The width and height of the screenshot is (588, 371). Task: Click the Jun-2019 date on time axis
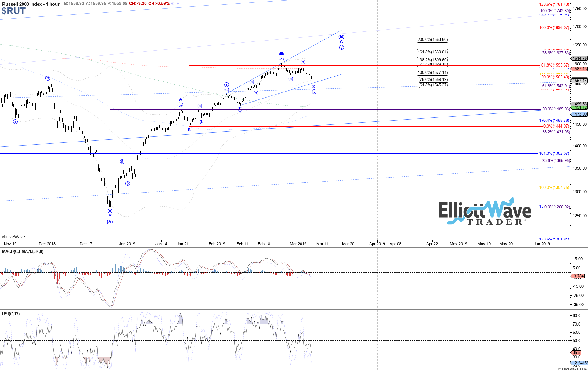click(x=542, y=244)
